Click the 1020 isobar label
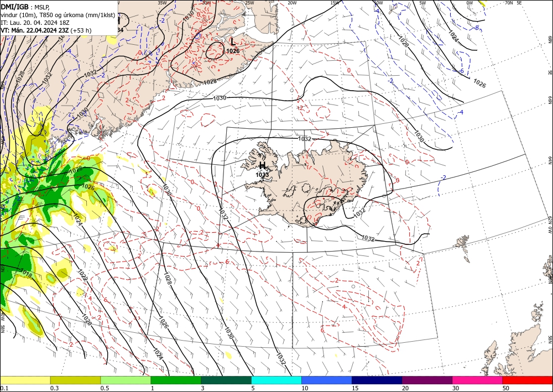Viewport: 553px width, 392px height. click(87, 320)
